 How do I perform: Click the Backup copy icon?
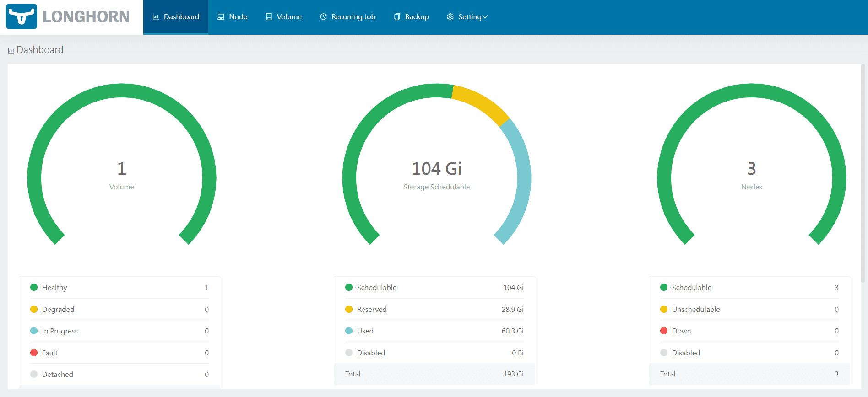[397, 17]
